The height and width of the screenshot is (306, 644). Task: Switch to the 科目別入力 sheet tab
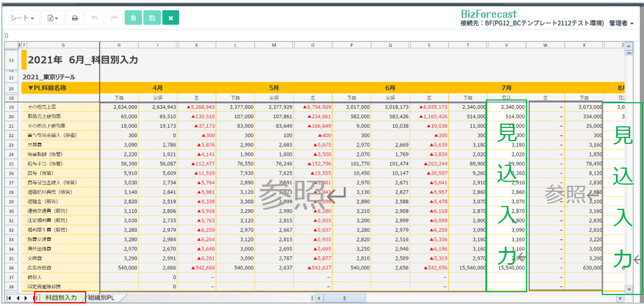point(60,298)
